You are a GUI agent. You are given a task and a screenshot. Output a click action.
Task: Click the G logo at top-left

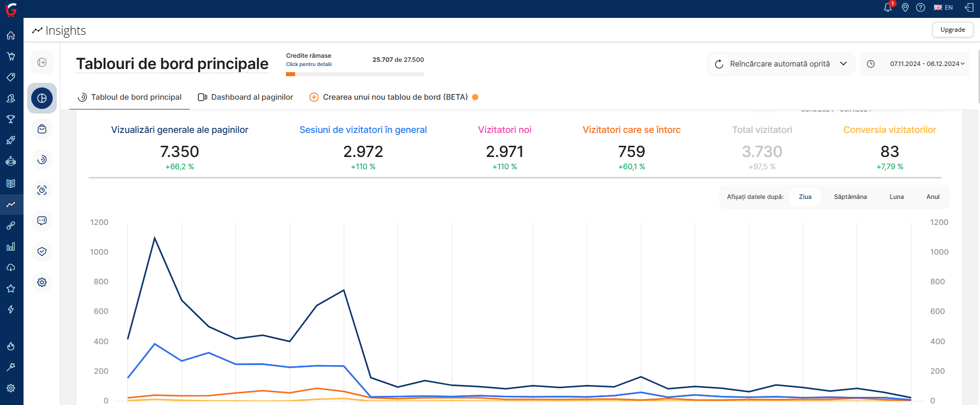(11, 9)
